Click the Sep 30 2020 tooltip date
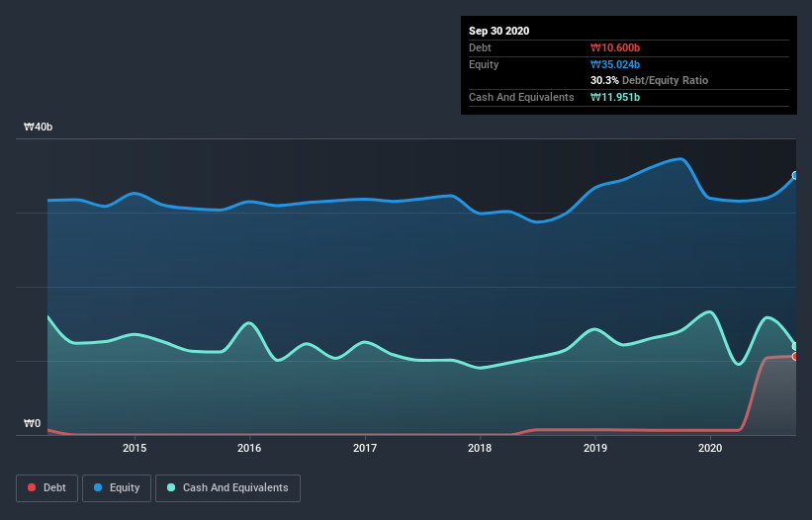Image resolution: width=812 pixels, height=520 pixels. click(499, 31)
